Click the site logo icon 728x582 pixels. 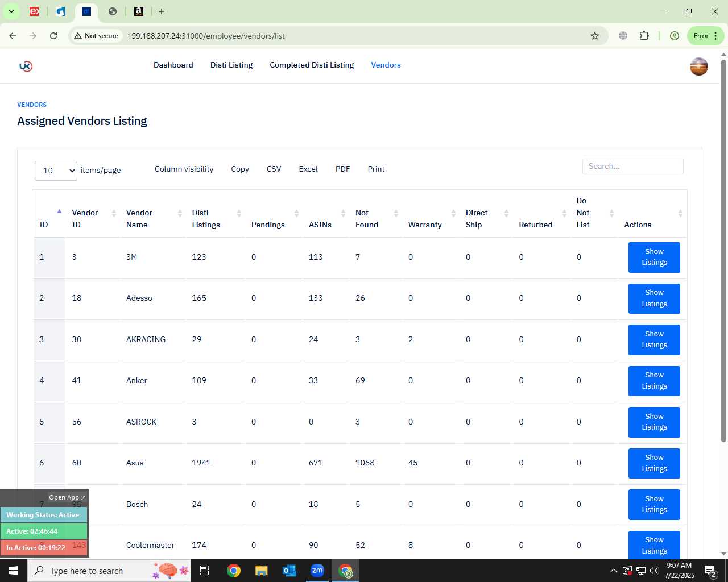coord(26,66)
